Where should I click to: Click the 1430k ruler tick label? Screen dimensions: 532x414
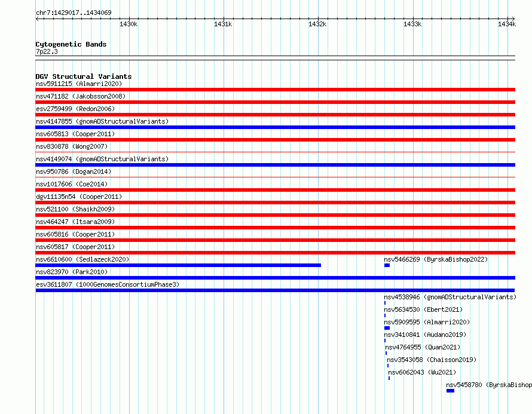[129, 24]
